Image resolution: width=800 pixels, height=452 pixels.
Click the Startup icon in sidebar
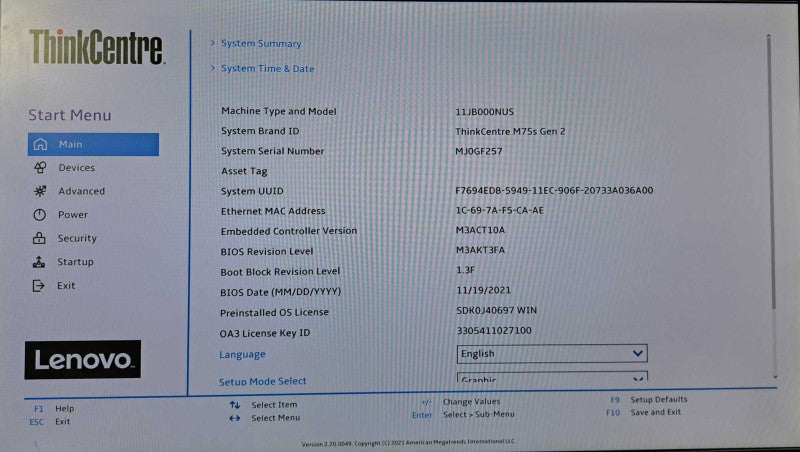coord(39,262)
